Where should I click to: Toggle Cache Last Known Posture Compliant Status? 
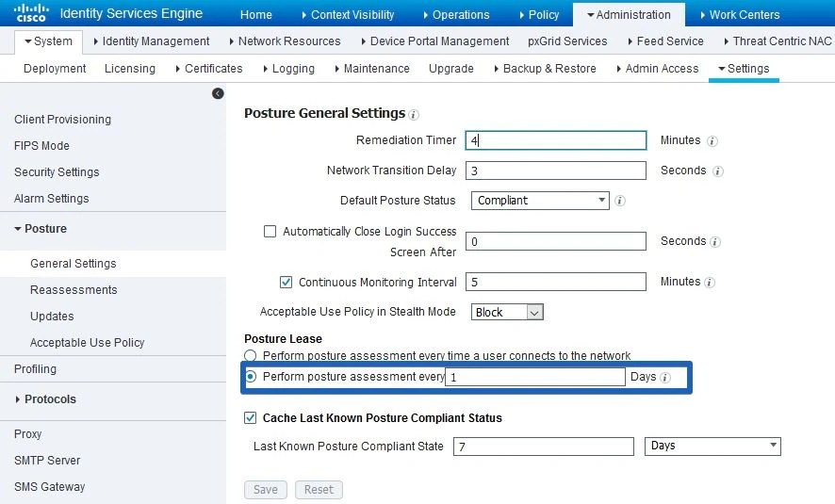[251, 417]
